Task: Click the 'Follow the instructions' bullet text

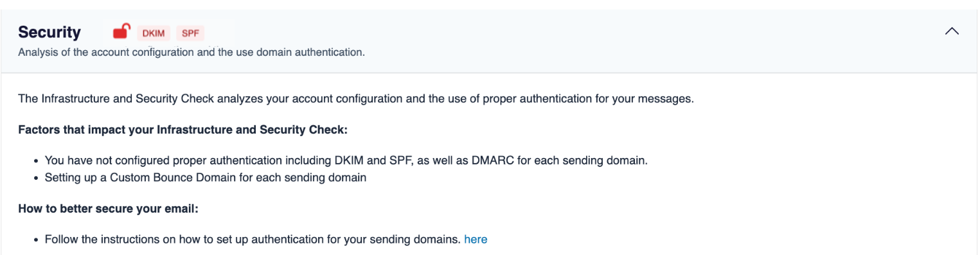Action: click(x=253, y=240)
